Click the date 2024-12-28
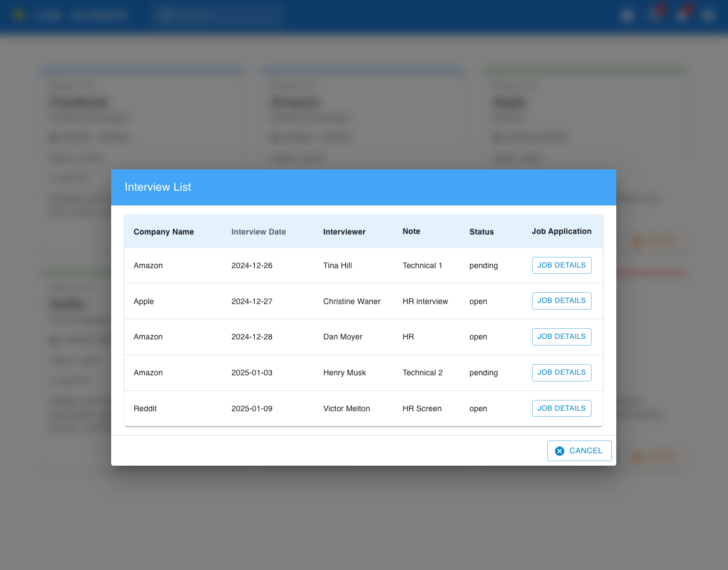This screenshot has height=570, width=728. point(252,337)
